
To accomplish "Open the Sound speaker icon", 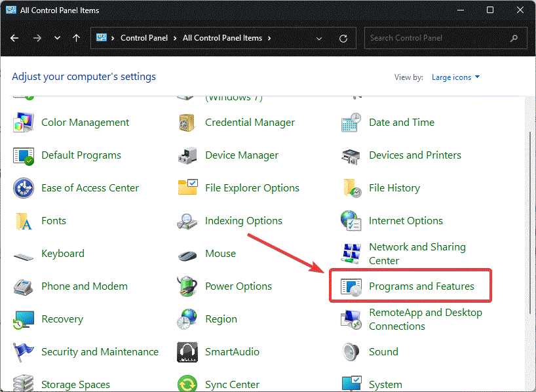I will [x=351, y=352].
